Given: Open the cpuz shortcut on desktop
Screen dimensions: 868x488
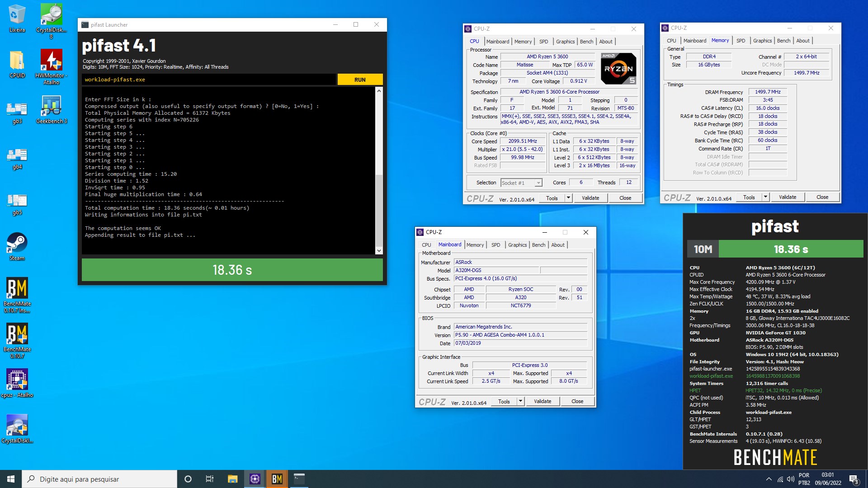Looking at the screenshot, I should point(17,383).
